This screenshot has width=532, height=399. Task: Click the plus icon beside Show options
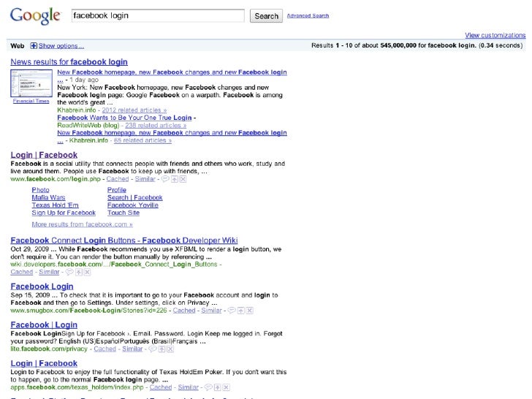[34, 45]
